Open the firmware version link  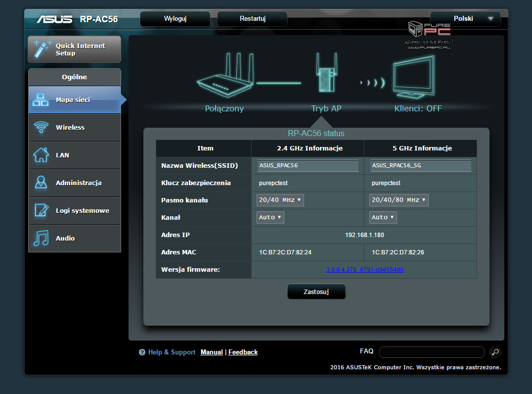pos(365,270)
